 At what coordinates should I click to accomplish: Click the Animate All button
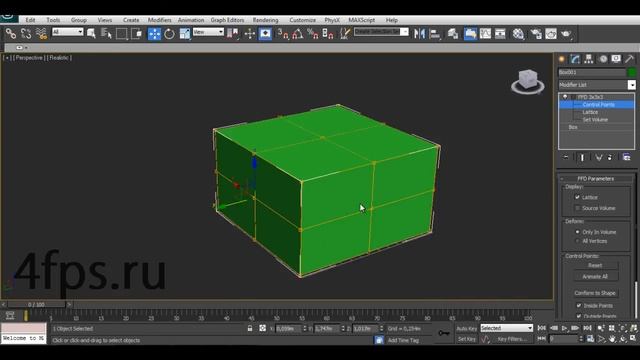(x=596, y=276)
